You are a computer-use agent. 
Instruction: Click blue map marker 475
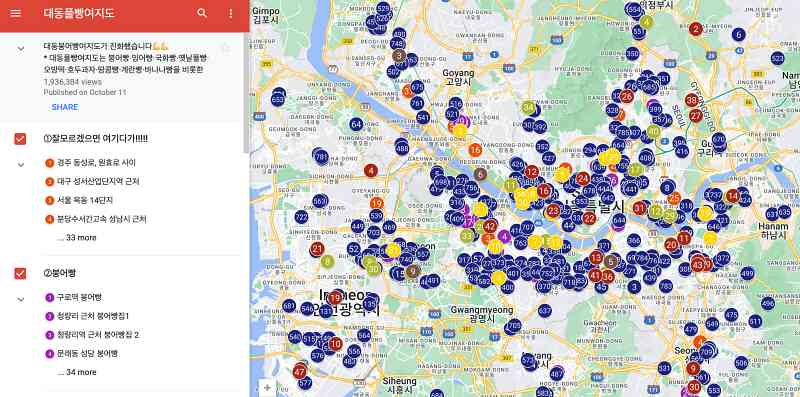tap(731, 315)
